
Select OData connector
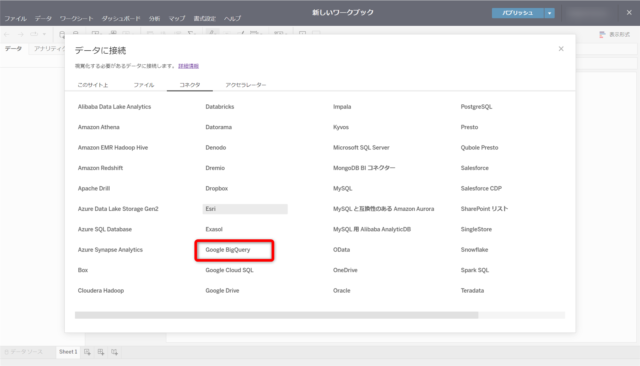(x=341, y=250)
